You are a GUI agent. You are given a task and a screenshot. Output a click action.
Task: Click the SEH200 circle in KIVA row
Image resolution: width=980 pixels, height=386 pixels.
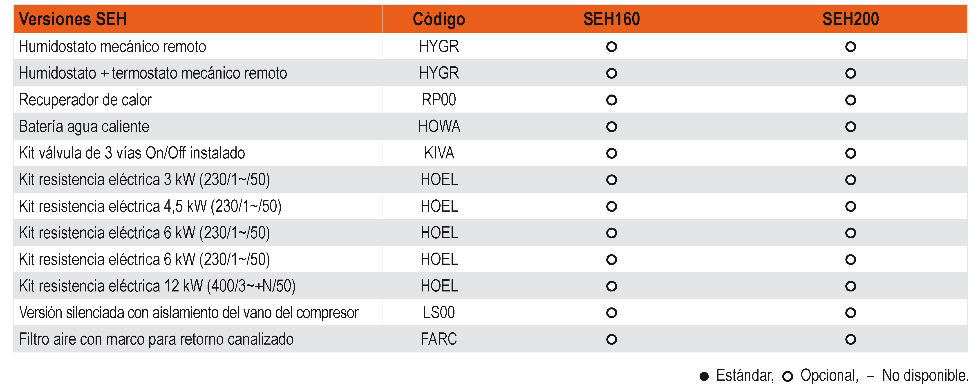[850, 153]
